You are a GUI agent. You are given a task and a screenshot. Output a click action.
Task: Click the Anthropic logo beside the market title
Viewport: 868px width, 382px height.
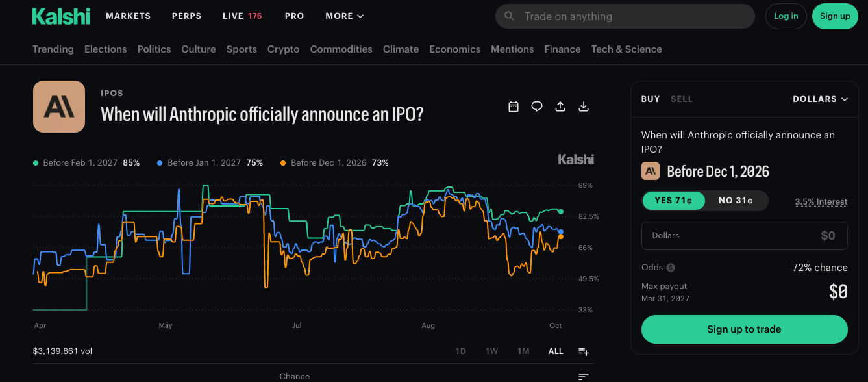[x=59, y=107]
